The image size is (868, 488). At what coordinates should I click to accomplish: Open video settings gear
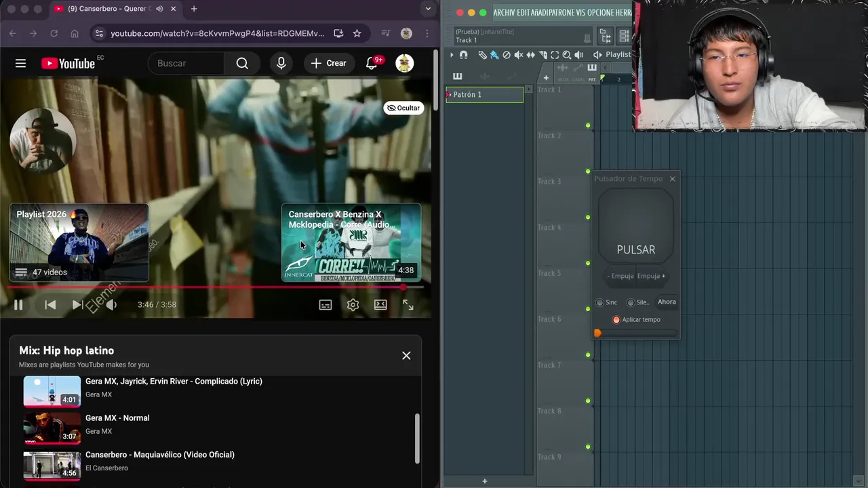tap(353, 305)
